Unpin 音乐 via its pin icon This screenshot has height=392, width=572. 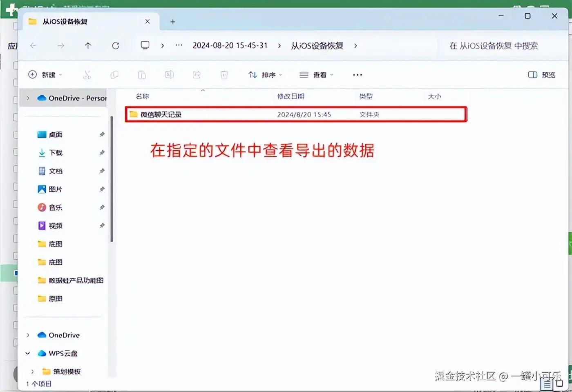(x=102, y=207)
